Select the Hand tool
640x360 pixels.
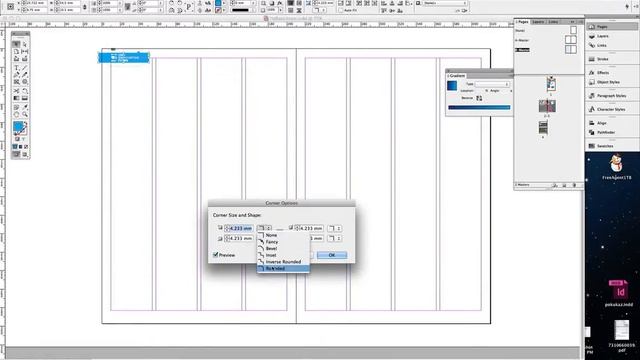(x=16, y=115)
